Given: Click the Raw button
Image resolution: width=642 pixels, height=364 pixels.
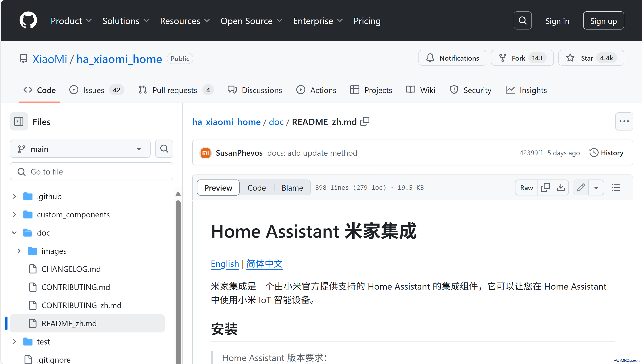Looking at the screenshot, I should point(526,188).
